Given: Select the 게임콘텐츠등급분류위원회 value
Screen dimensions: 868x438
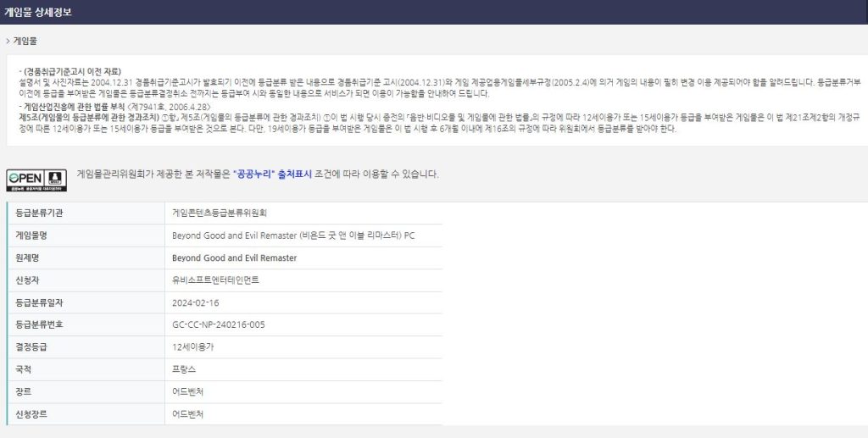Looking at the screenshot, I should click(x=220, y=213).
